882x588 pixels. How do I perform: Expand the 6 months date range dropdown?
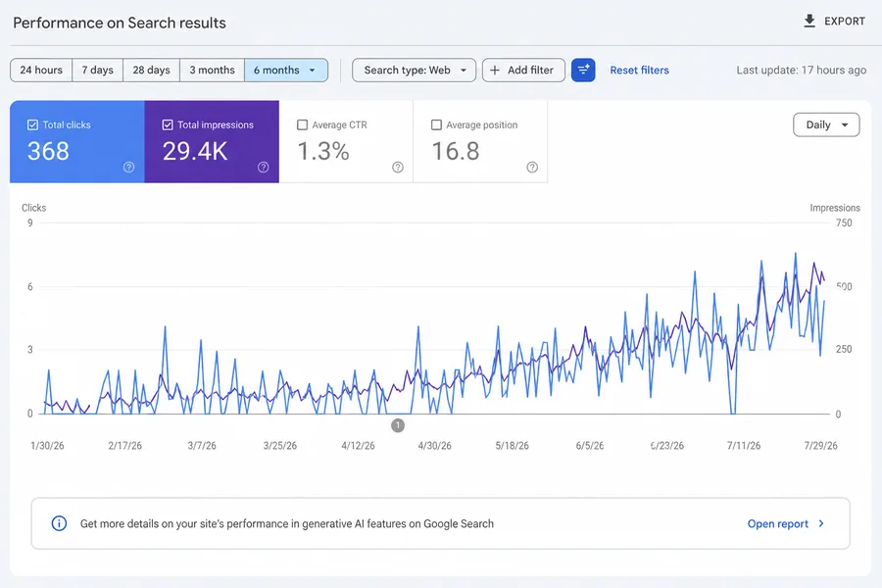[286, 71]
